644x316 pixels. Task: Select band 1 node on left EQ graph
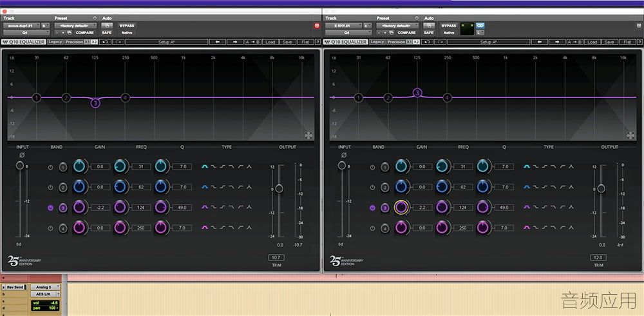click(x=37, y=97)
